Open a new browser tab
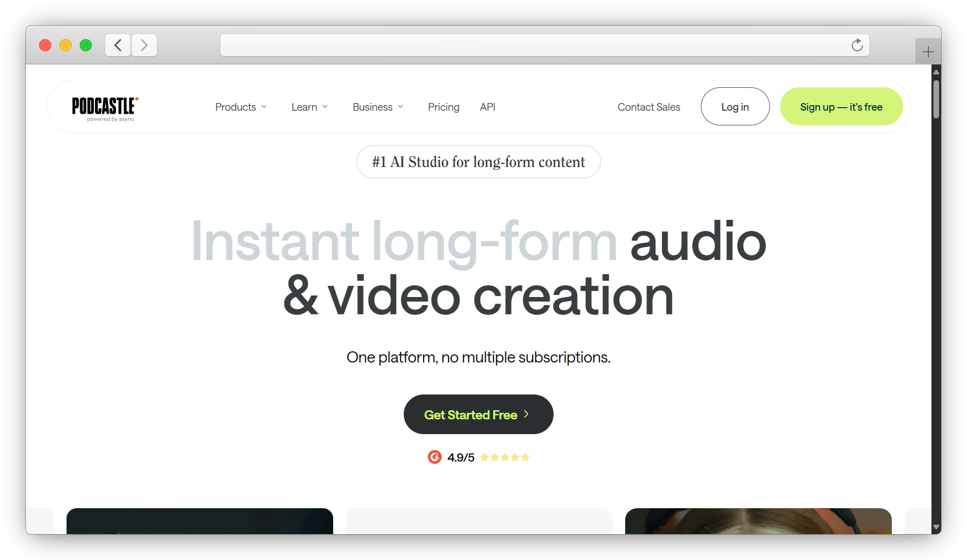The image size is (967, 560). (928, 51)
